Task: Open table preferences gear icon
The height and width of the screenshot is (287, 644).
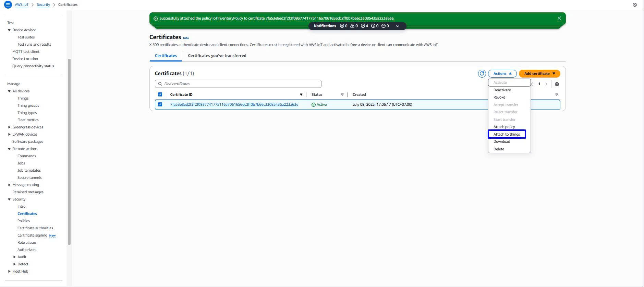Action: tap(557, 84)
